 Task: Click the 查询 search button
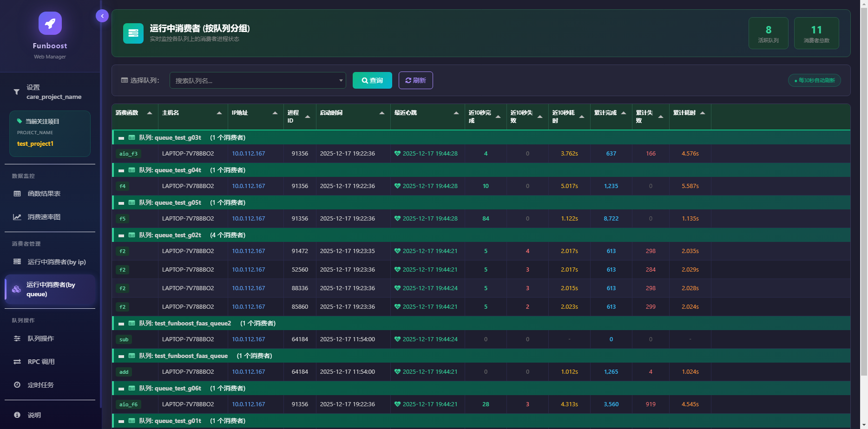pos(372,80)
